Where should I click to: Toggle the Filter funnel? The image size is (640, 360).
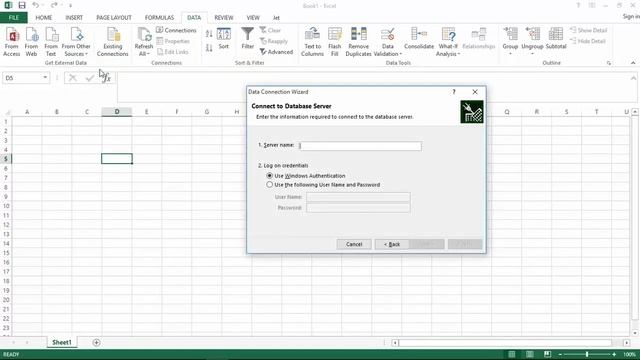click(x=247, y=38)
